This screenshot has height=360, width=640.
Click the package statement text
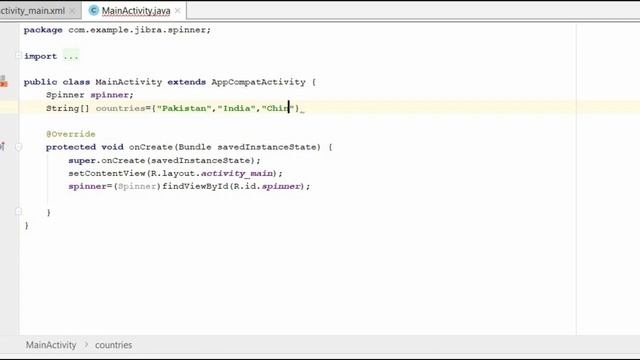(117, 30)
